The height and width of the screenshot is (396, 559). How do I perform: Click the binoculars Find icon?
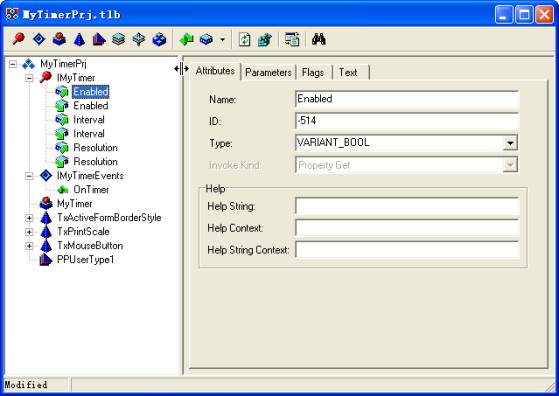[318, 38]
